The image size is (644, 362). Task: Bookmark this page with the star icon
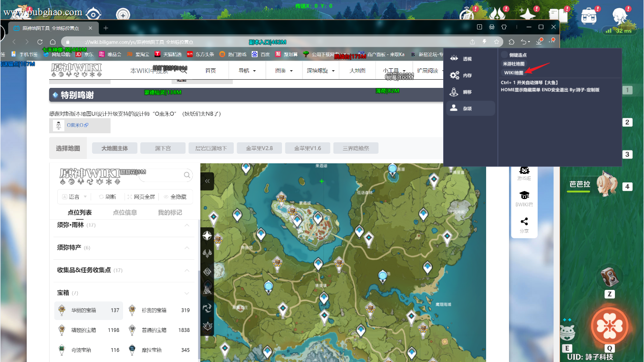point(497,42)
